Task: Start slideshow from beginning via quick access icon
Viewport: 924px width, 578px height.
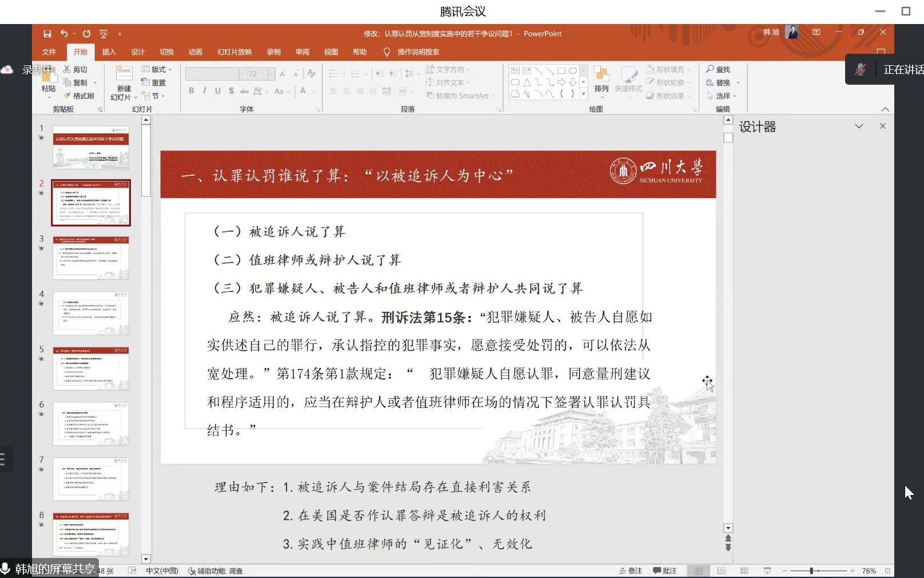Action: click(x=103, y=34)
